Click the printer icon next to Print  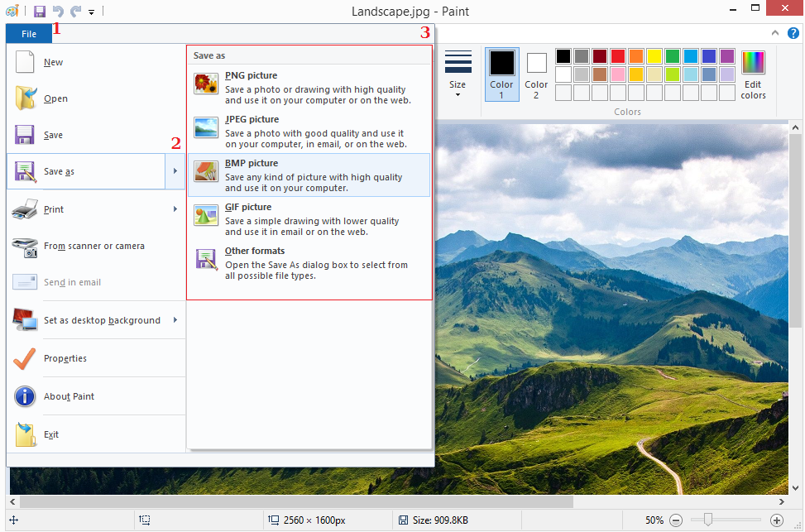click(x=25, y=209)
